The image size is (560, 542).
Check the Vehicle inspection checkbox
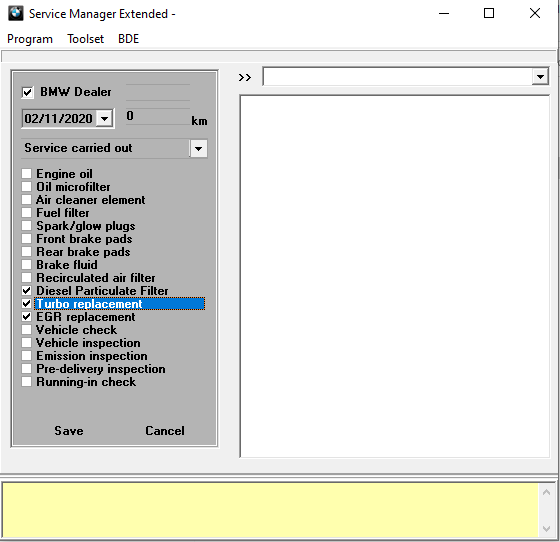coord(26,342)
